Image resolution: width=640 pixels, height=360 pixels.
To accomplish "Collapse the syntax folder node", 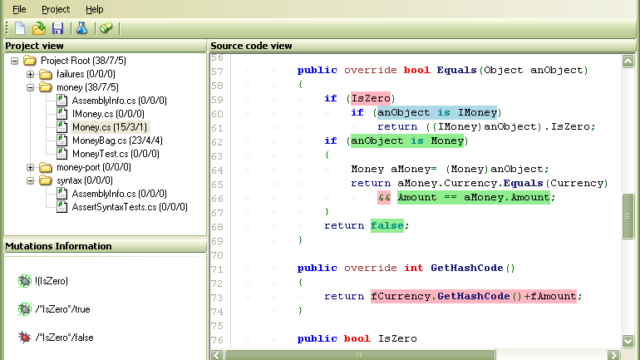I will point(30,180).
